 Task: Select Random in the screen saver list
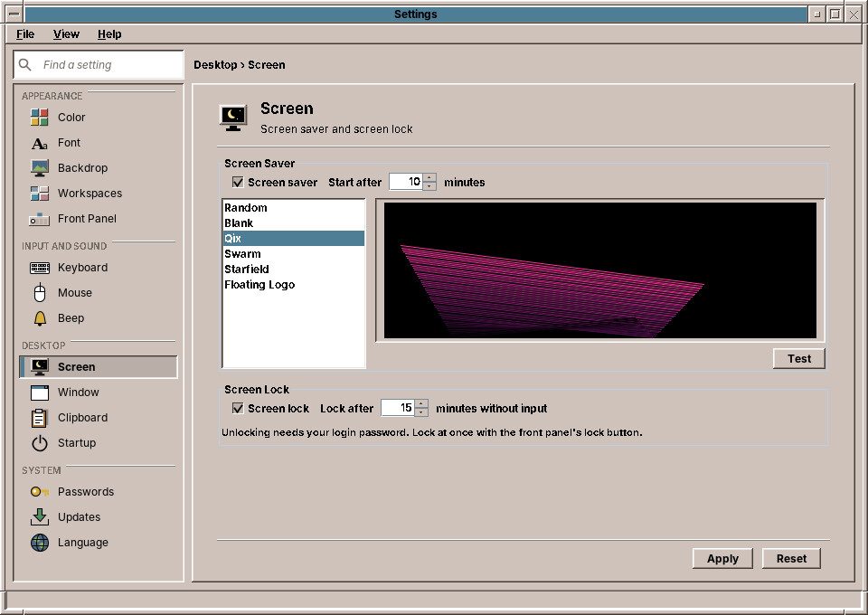pyautogui.click(x=294, y=208)
